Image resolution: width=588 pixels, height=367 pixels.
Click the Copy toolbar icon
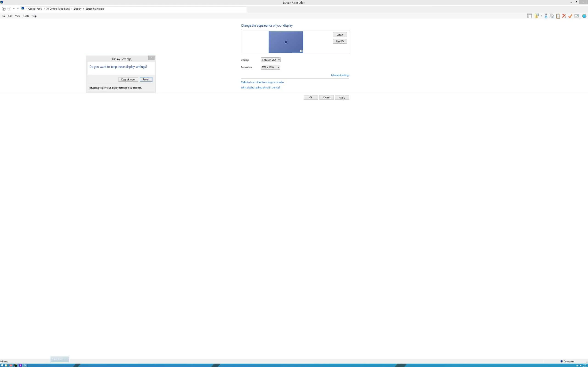click(x=552, y=16)
